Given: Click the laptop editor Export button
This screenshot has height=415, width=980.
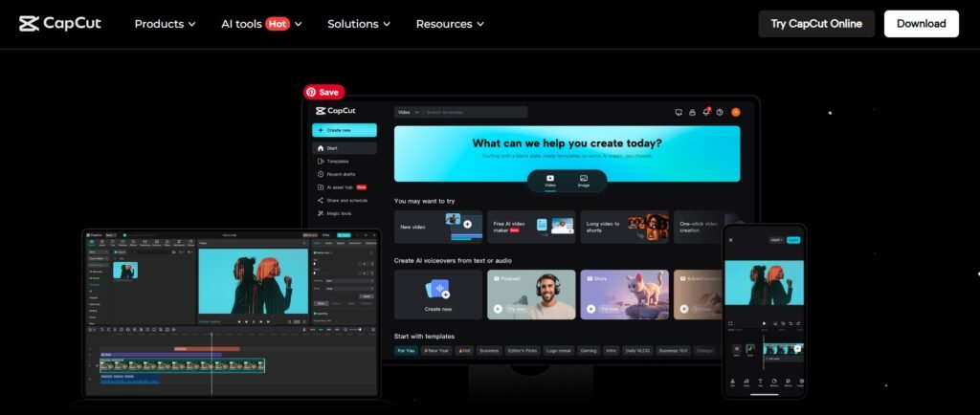Looking at the screenshot, I should coord(344,235).
